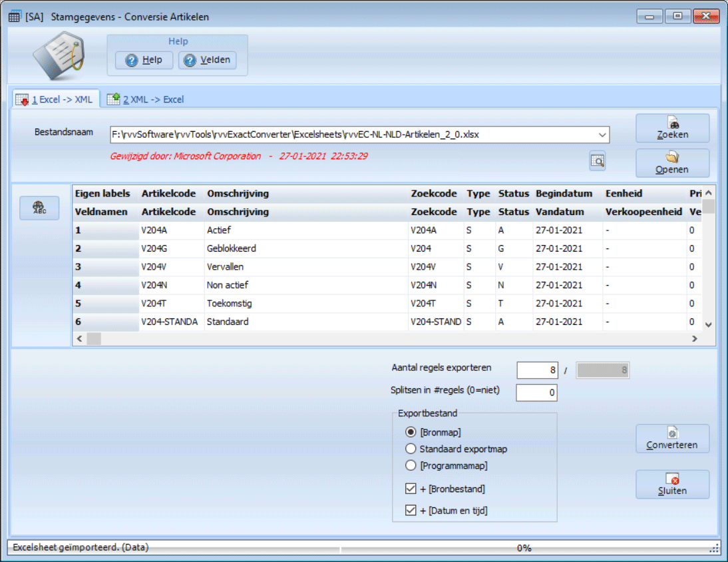Click the Aantal regels exporteren input field

[x=536, y=370]
